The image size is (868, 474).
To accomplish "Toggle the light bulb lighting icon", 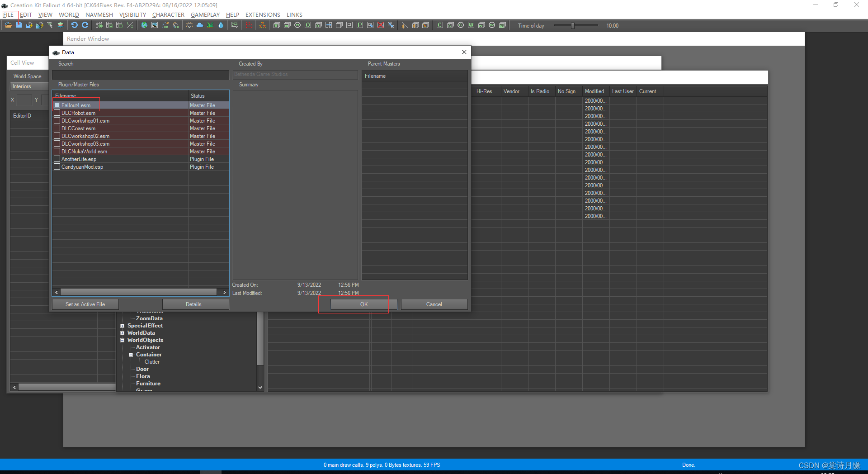I will coord(189,25).
